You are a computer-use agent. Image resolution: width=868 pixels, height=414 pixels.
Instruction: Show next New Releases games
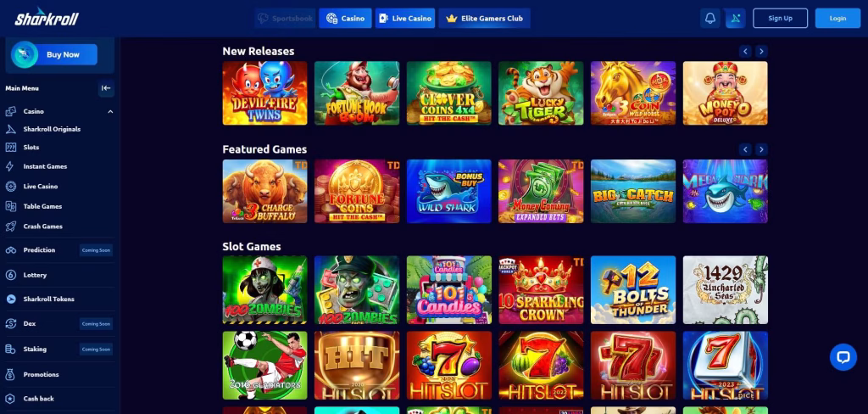click(762, 52)
